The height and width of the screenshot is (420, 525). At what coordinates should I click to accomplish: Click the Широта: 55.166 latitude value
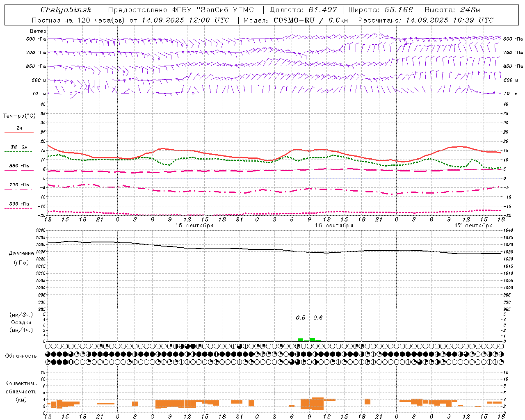(x=381, y=10)
